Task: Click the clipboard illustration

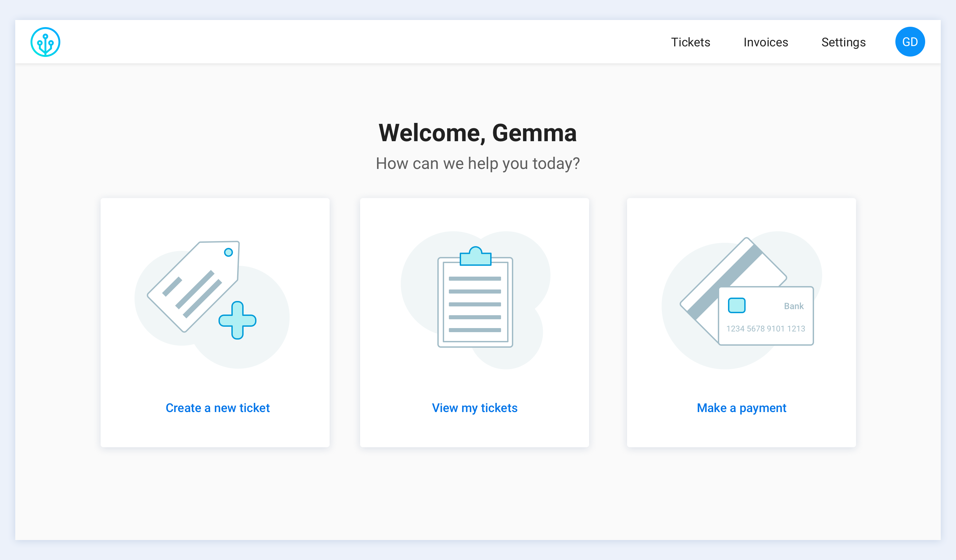Action: tap(475, 300)
